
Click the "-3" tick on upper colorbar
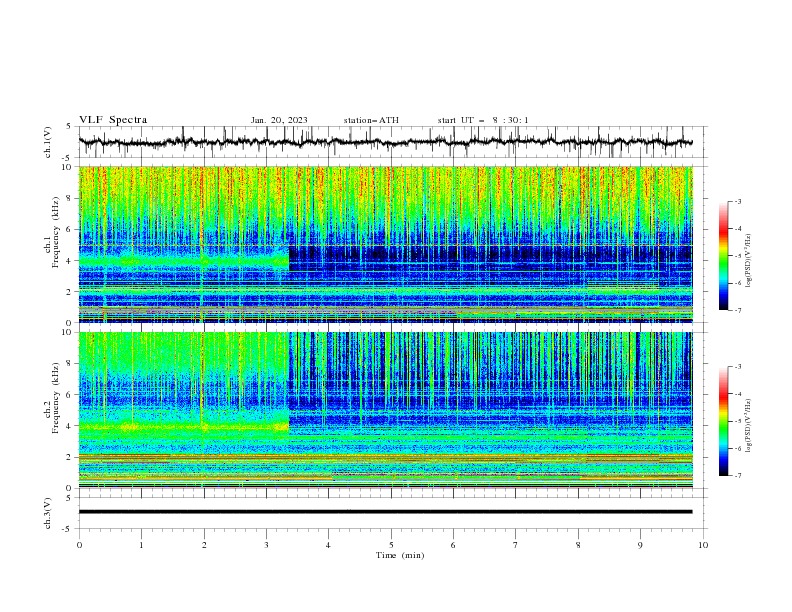(738, 201)
